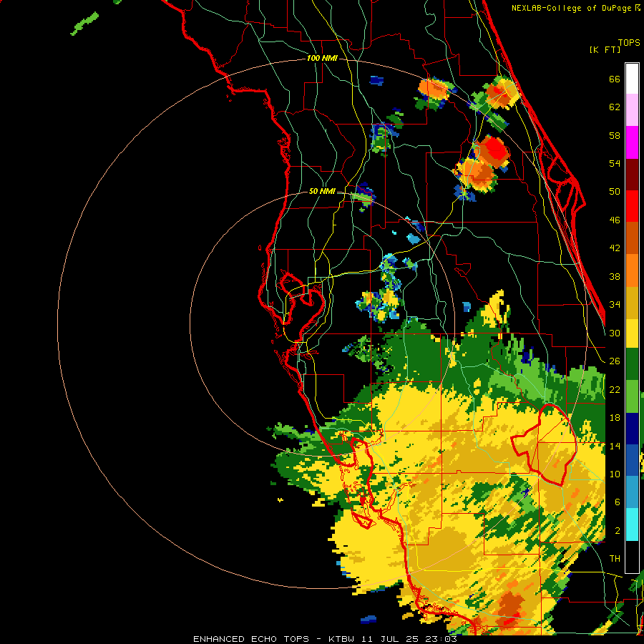Select the TH legend label
The width and height of the screenshot is (644, 644).
[615, 559]
